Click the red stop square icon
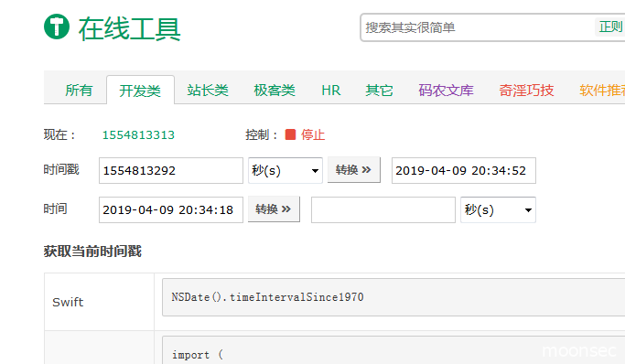 290,134
